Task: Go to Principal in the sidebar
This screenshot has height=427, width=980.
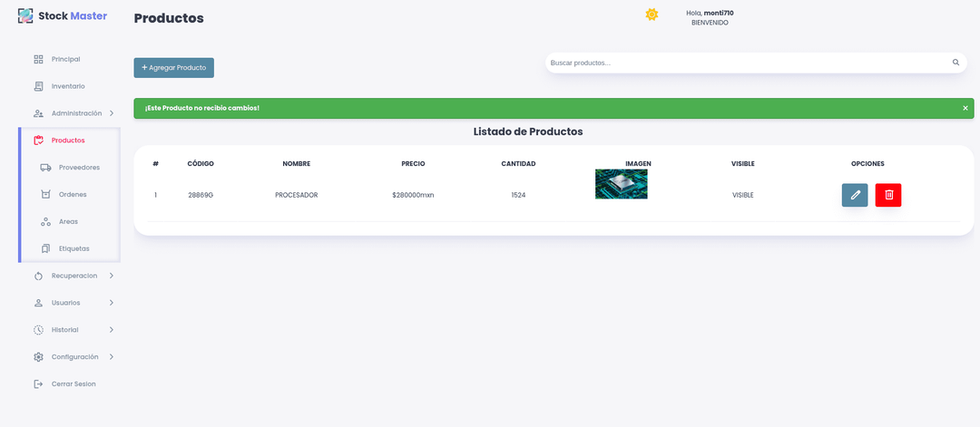Action: tap(65, 59)
